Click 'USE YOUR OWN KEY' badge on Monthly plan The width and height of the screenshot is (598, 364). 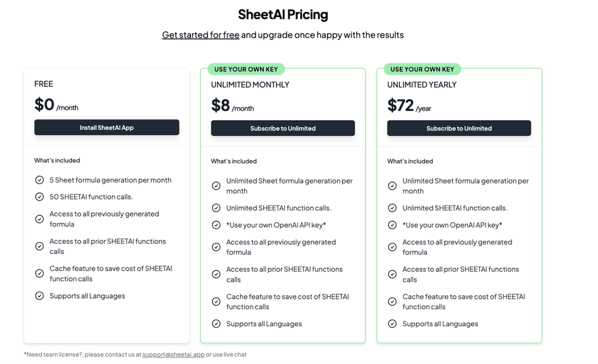(246, 69)
